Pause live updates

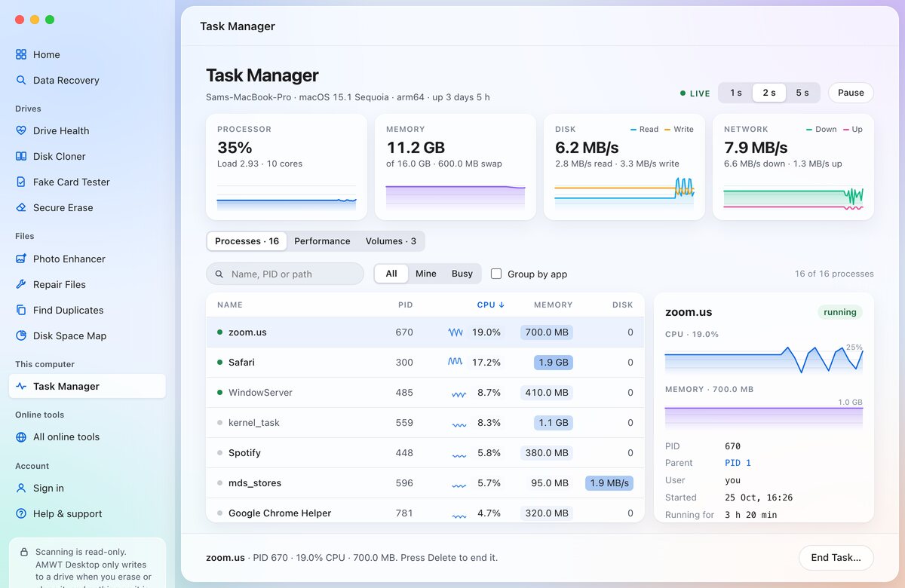coord(851,93)
